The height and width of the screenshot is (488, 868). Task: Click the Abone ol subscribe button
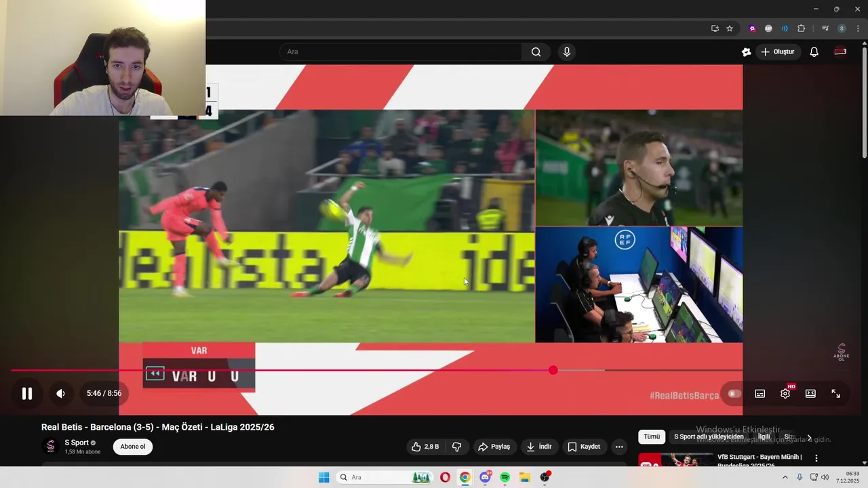[x=133, y=447]
